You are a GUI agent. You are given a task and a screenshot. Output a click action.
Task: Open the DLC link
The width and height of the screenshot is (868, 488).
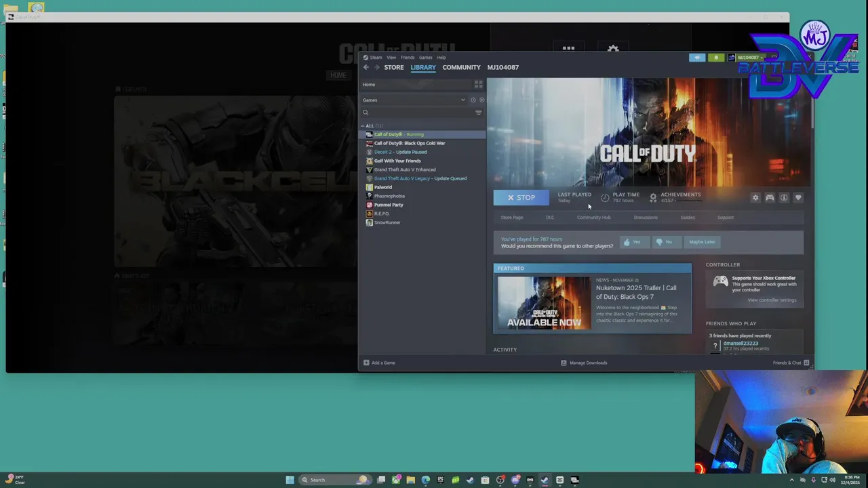click(x=550, y=218)
